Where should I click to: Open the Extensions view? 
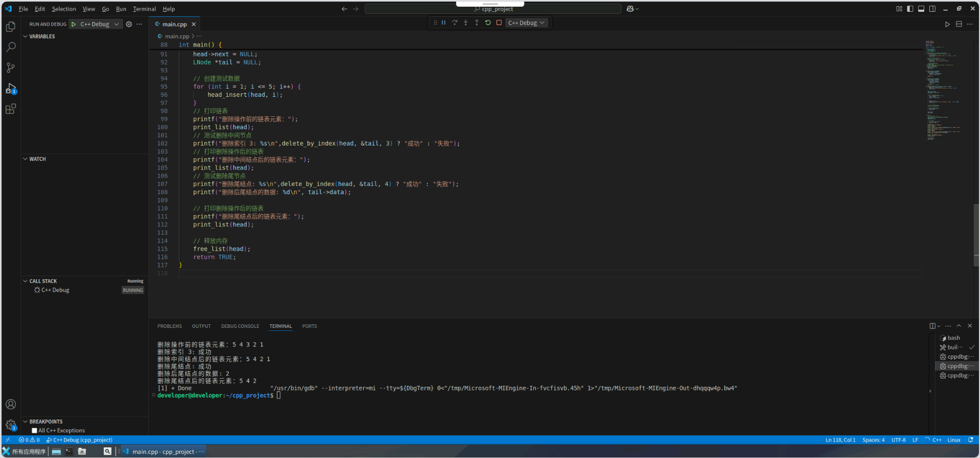10,109
